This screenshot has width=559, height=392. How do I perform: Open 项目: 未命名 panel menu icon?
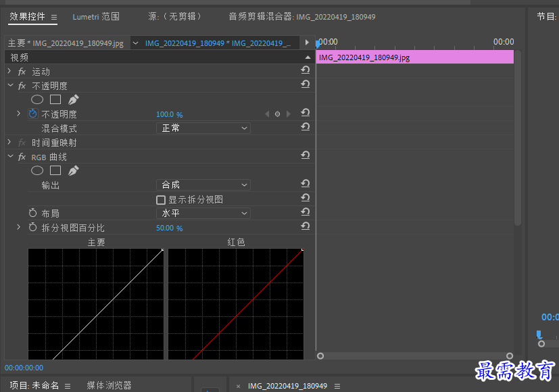[x=68, y=386]
